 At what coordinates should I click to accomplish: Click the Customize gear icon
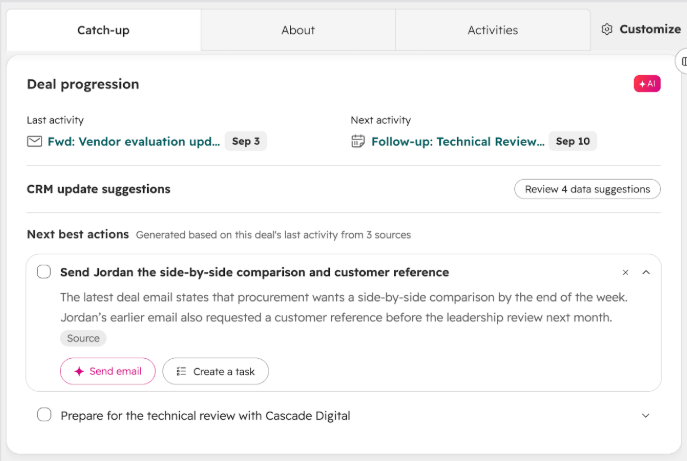tap(607, 29)
